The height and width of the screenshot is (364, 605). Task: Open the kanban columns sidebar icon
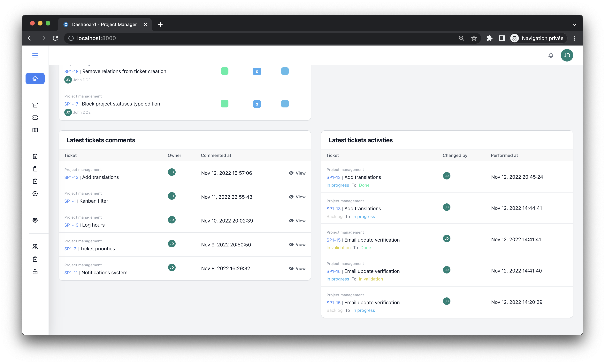[35, 130]
